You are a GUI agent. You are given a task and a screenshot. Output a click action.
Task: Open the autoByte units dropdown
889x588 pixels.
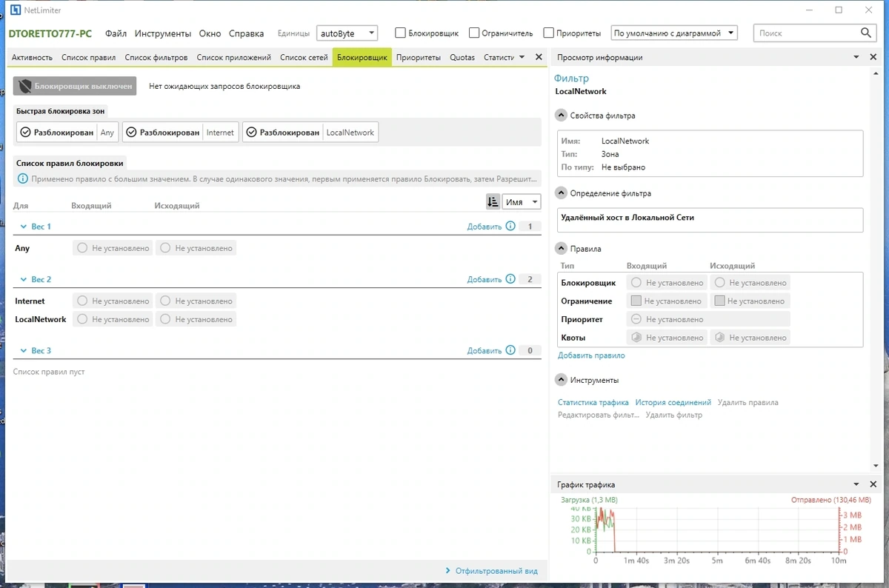[347, 33]
